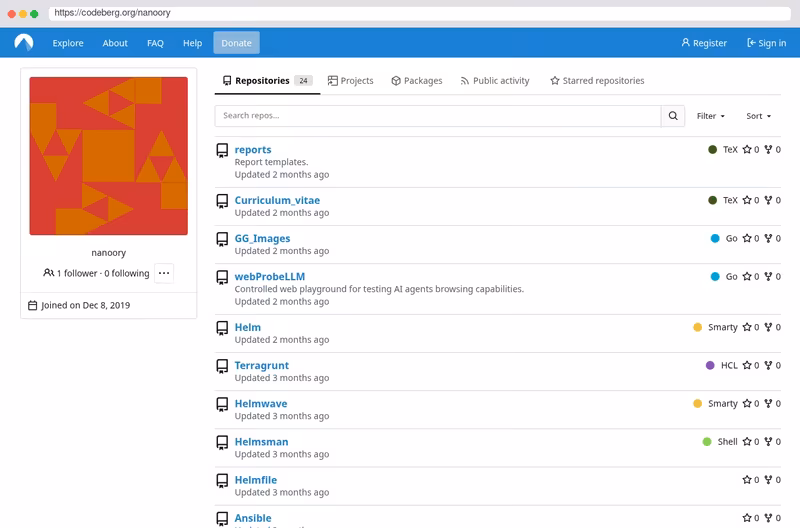This screenshot has height=528, width=800.
Task: Click the reports repository icon
Action: pos(222,150)
